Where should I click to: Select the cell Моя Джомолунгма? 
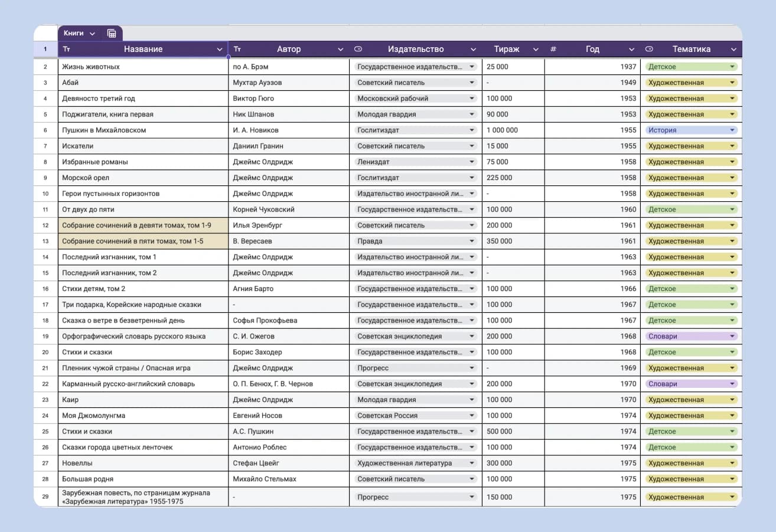coord(143,416)
